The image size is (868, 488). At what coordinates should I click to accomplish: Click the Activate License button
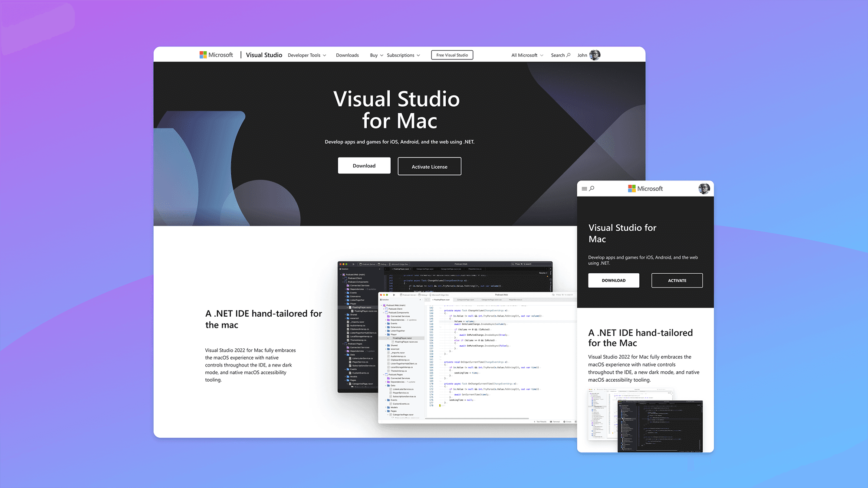click(x=429, y=167)
